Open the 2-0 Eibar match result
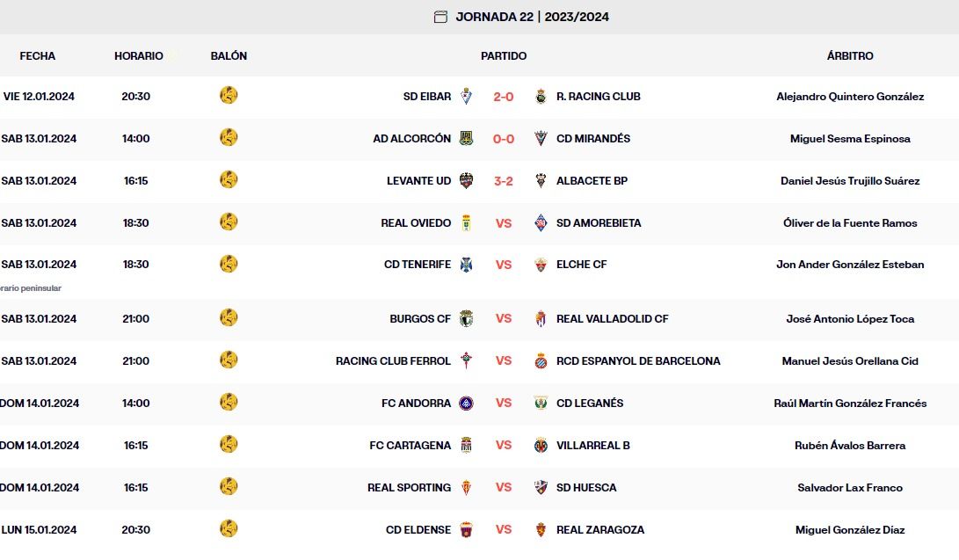This screenshot has height=560, width=959. (504, 97)
